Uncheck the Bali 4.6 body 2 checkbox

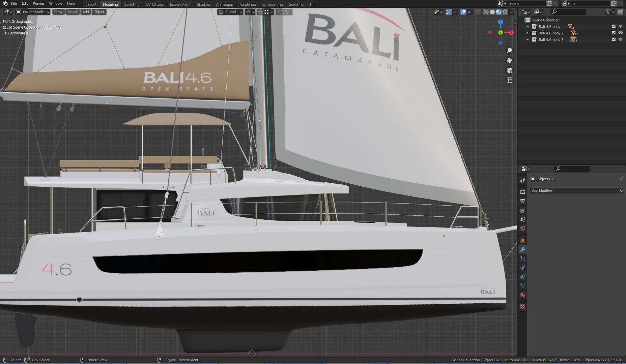tap(614, 33)
